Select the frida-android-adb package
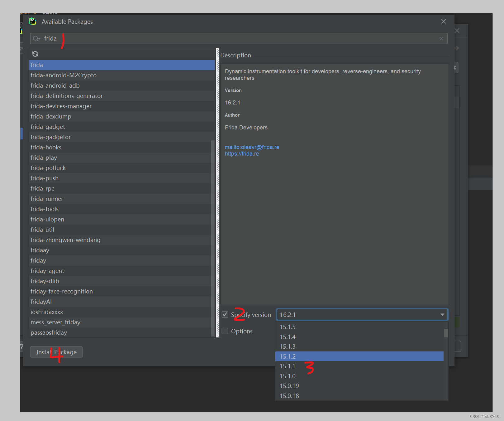Screen dimensions: 504x421 coord(55,85)
